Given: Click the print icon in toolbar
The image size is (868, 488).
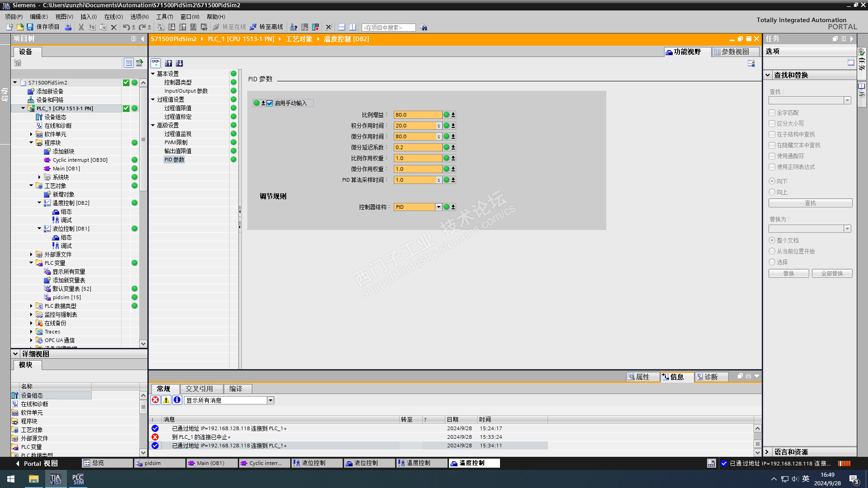Looking at the screenshot, I should 68,27.
